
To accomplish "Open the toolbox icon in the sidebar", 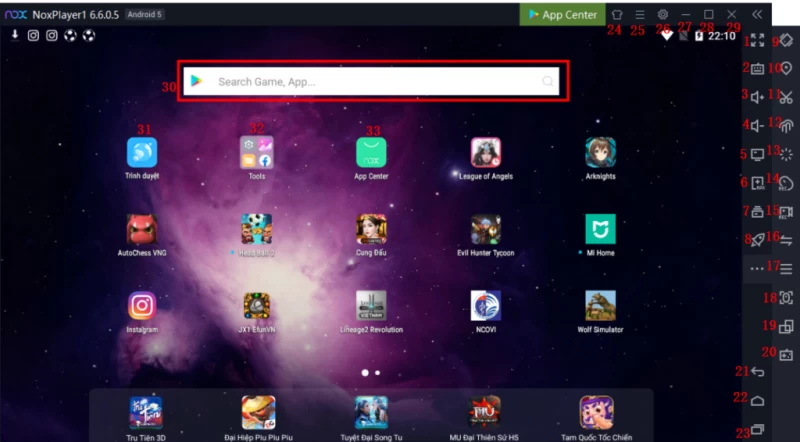I will (758, 211).
